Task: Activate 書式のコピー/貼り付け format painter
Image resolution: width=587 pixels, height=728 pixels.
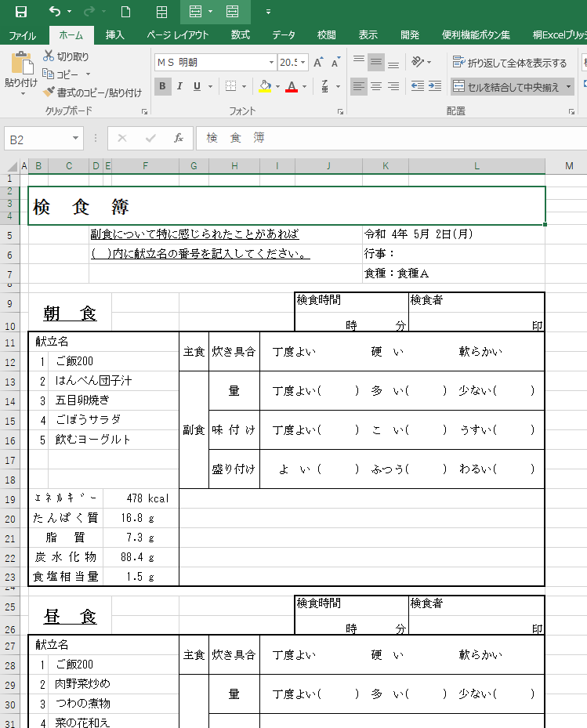Action: point(92,92)
